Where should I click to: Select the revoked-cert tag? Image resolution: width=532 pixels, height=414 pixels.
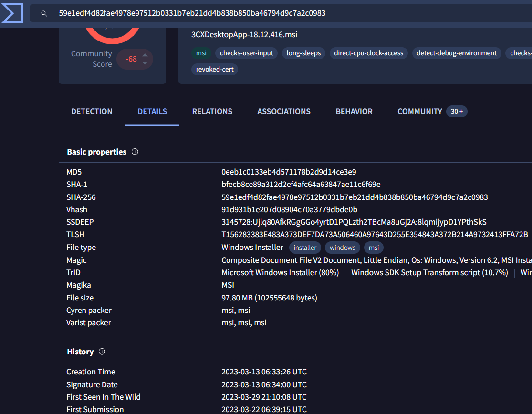(215, 70)
